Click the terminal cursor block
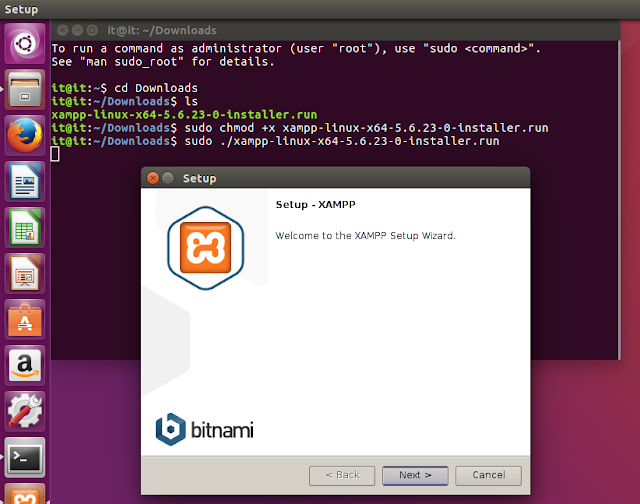The height and width of the screenshot is (504, 640). tap(55, 154)
